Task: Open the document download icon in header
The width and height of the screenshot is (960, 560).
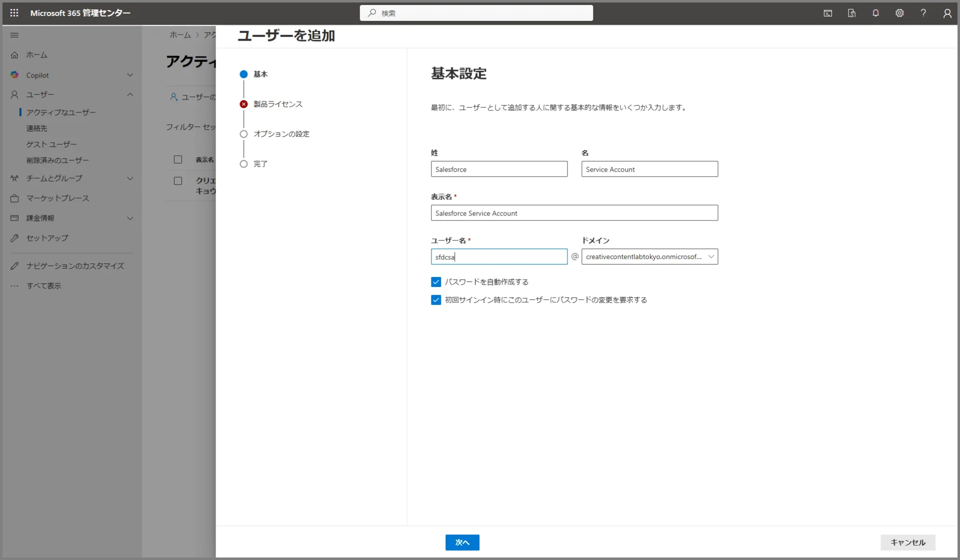Action: 851,13
